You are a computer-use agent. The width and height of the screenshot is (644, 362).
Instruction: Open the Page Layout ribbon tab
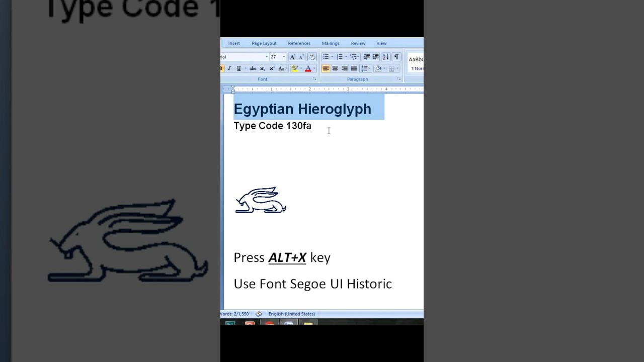point(264,43)
